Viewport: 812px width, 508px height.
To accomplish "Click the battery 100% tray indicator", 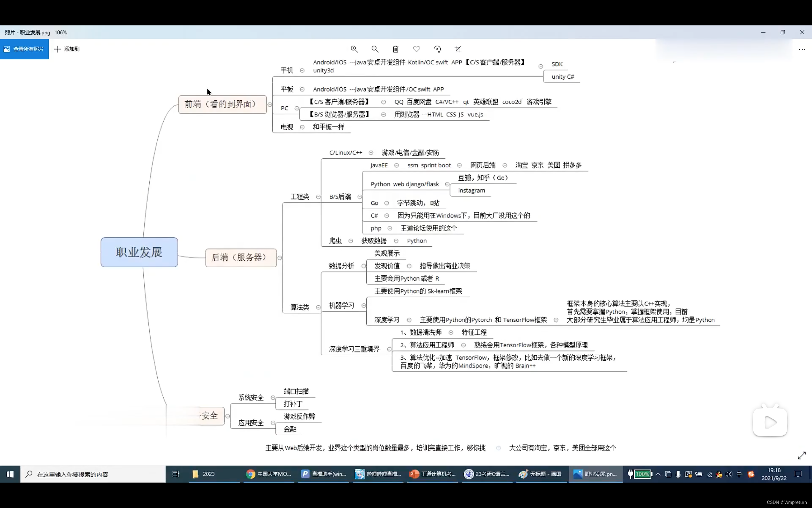I will point(639,474).
